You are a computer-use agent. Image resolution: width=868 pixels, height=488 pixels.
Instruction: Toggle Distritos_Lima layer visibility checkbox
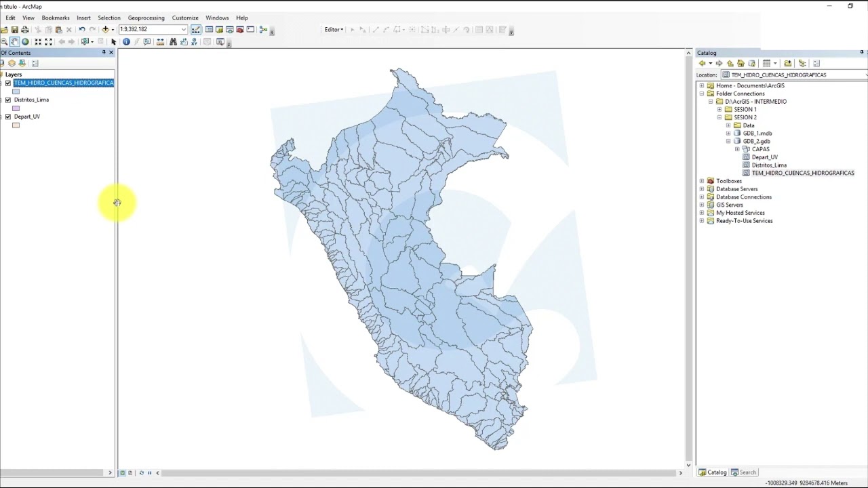8,100
